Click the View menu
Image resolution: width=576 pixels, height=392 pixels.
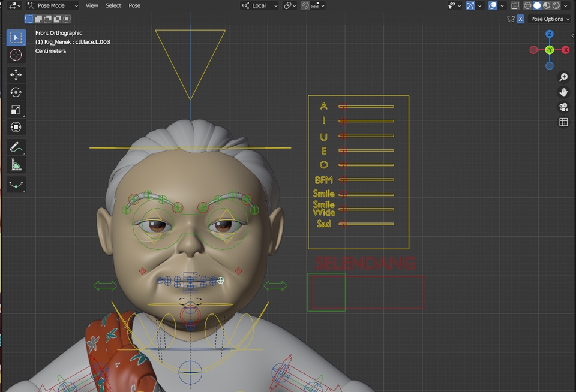pos(91,5)
